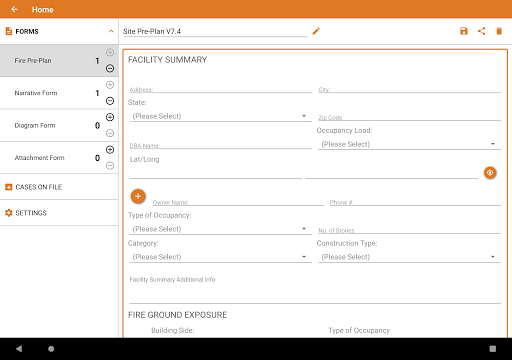Image resolution: width=512 pixels, height=360 pixels.
Task: Open the Forms document icon
Action: click(x=9, y=31)
